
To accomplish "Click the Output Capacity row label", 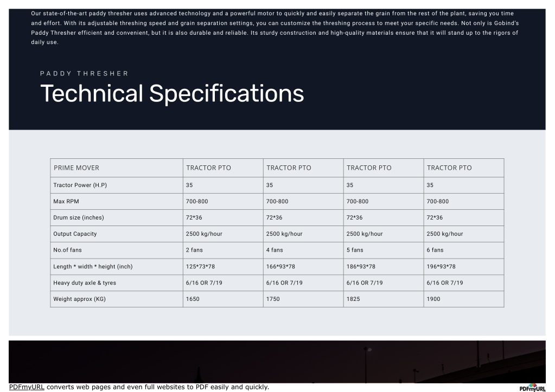I will click(x=75, y=234).
